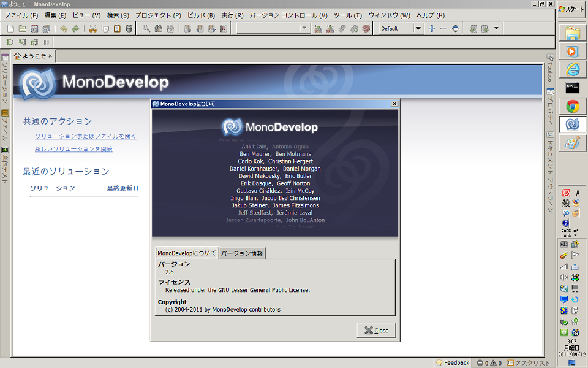Open the Default layout dropdown
The width and height of the screenshot is (588, 368).
point(418,29)
